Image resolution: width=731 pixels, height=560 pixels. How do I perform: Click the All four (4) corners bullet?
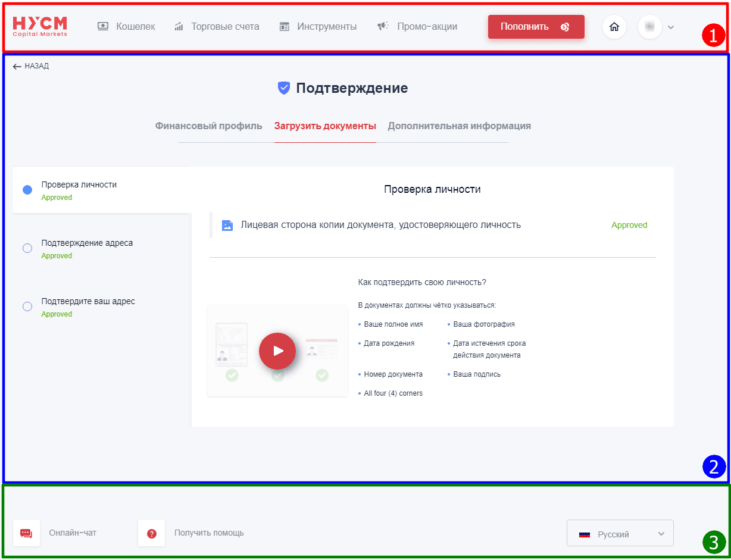tap(393, 393)
